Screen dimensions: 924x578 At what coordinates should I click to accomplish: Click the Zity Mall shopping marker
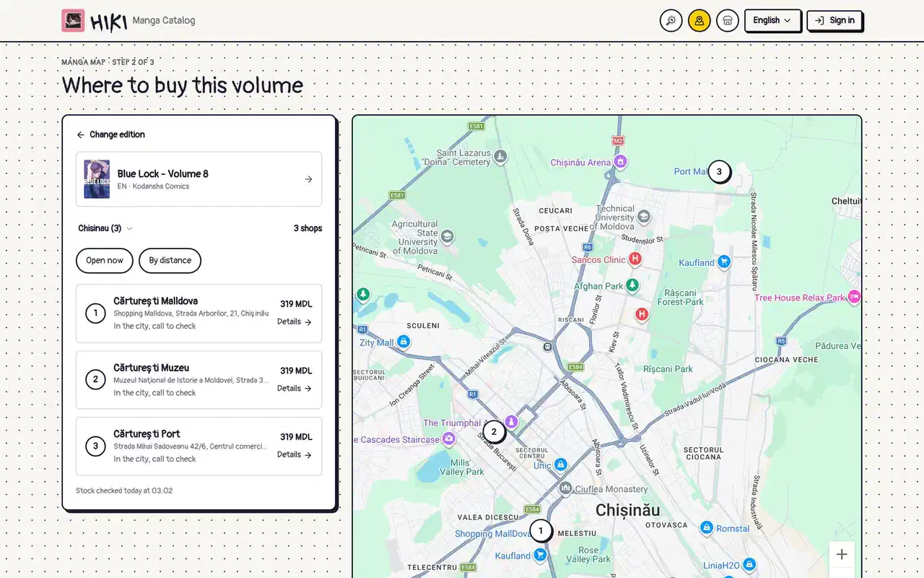404,342
